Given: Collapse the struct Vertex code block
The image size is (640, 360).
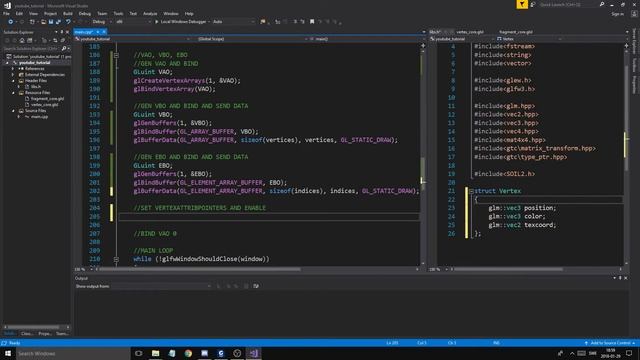Looking at the screenshot, I should pyautogui.click(x=471, y=191).
